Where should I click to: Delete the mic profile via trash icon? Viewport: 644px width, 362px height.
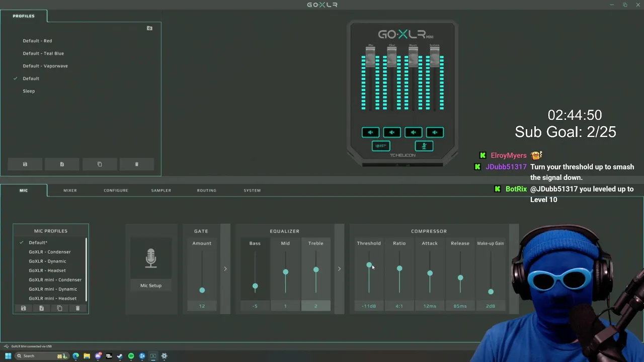click(x=77, y=308)
